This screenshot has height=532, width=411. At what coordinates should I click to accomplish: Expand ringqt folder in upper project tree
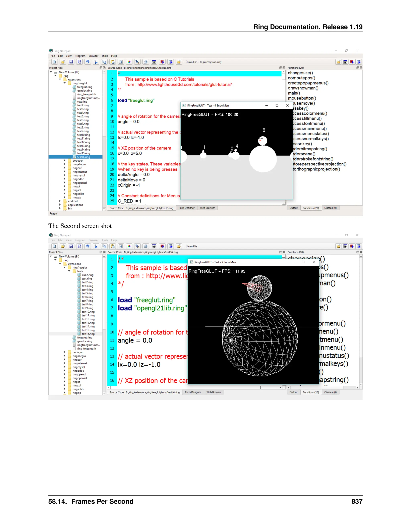pyautogui.click(x=65, y=186)
